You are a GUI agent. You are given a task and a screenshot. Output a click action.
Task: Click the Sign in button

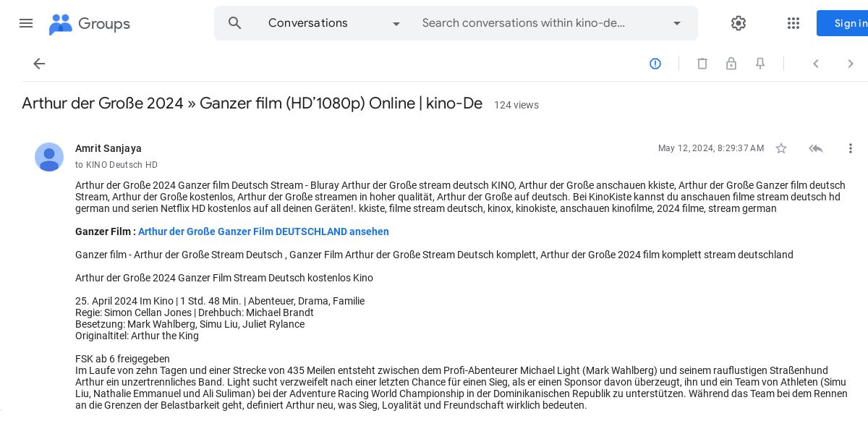[x=843, y=23]
